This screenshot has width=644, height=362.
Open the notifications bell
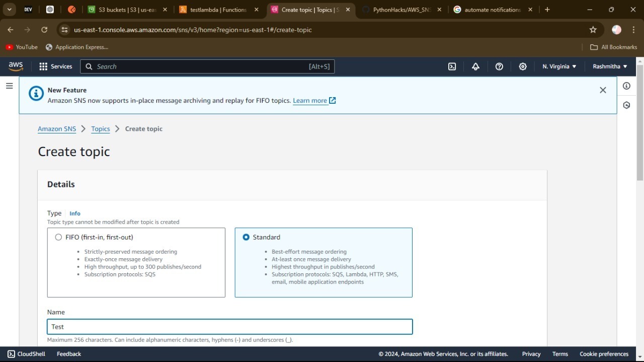click(475, 66)
